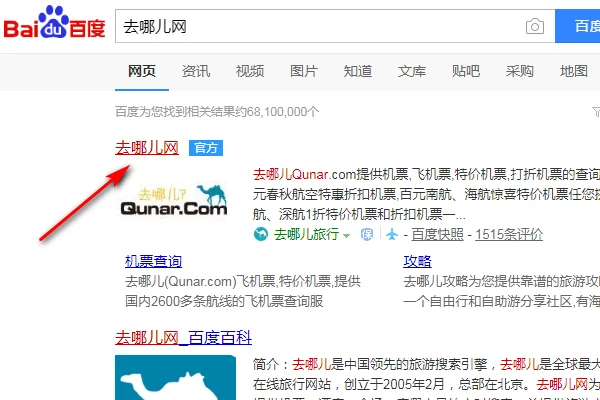The image size is (600, 400).
Task: Open the 去哪儿旅行 source link
Action: pos(306,234)
